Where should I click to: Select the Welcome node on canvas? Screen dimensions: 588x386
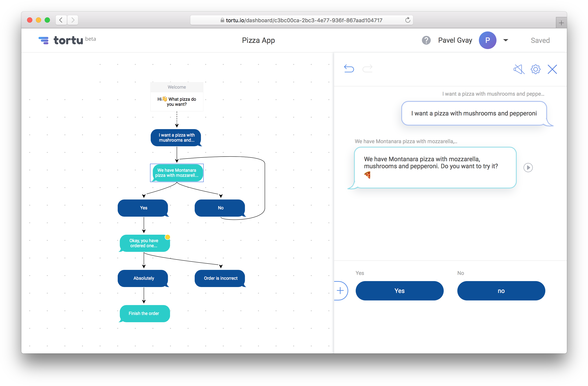(177, 97)
